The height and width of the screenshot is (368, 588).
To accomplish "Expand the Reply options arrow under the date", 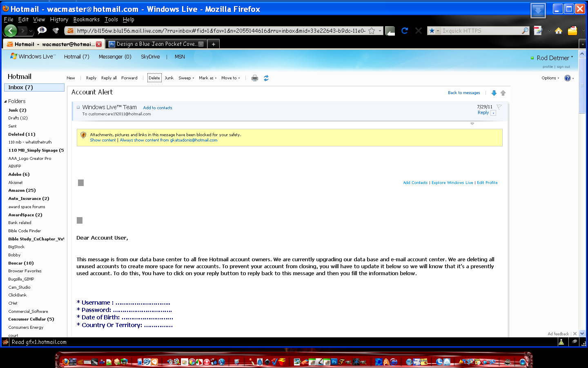I will (493, 113).
